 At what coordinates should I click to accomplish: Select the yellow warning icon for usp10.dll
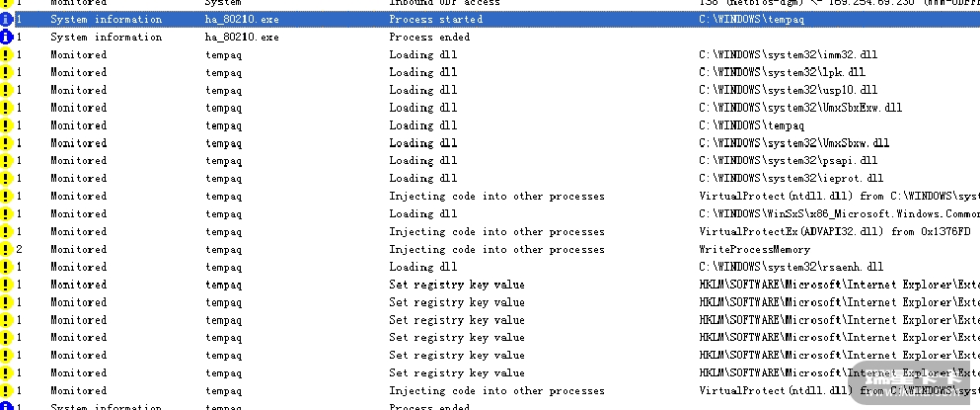coord(6,90)
